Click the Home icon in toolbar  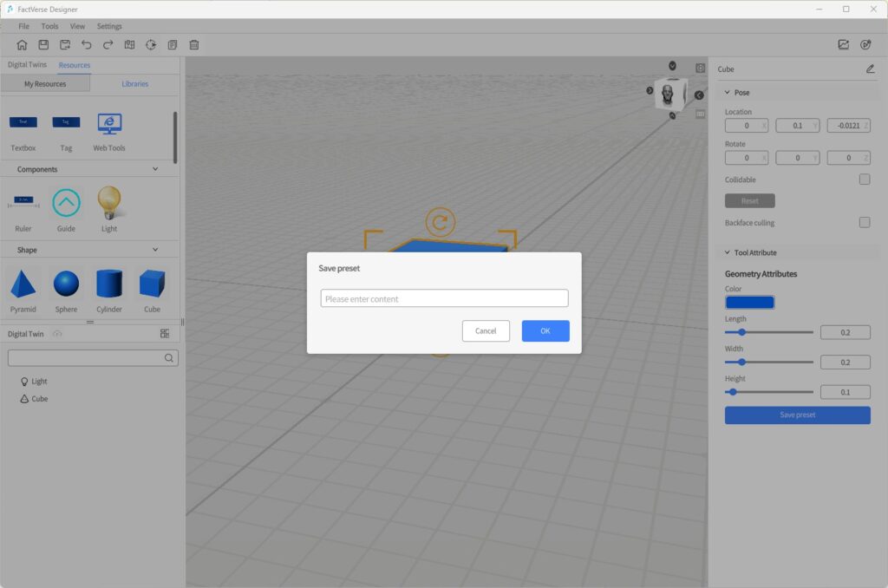pos(23,45)
